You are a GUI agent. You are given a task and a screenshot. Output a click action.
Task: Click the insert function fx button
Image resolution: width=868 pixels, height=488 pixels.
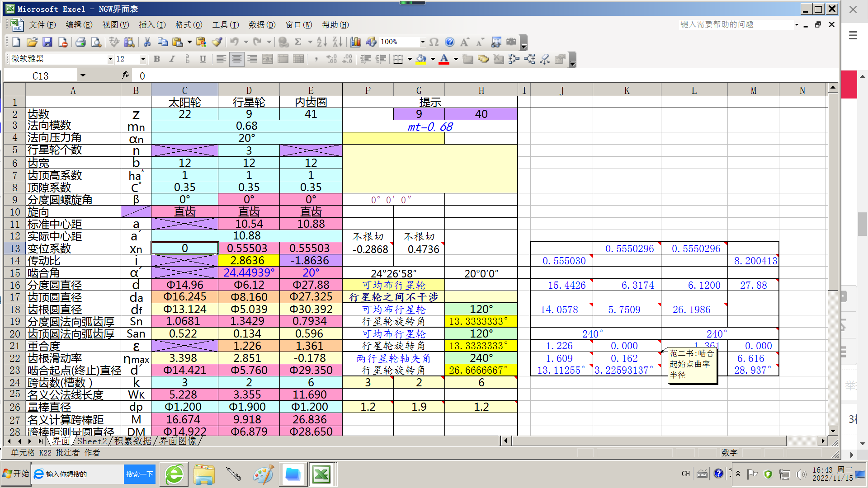click(125, 75)
